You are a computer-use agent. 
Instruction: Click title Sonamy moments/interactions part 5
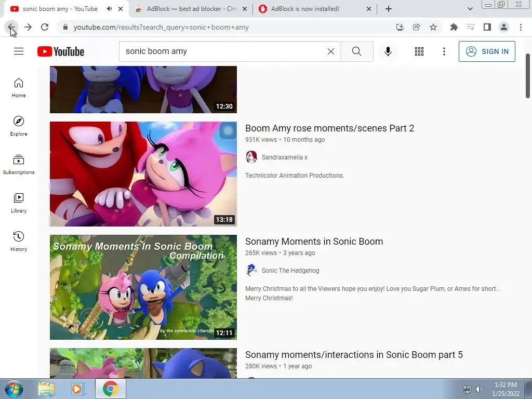(x=354, y=355)
